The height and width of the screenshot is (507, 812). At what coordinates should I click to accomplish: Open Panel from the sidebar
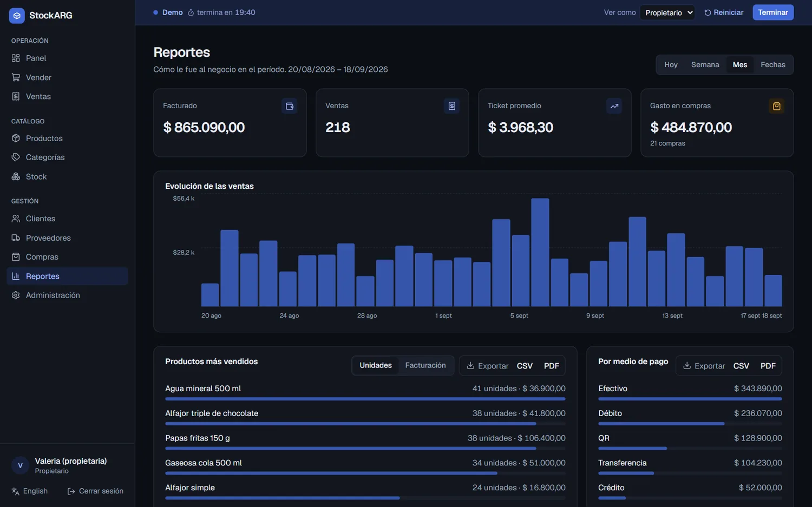[67, 58]
